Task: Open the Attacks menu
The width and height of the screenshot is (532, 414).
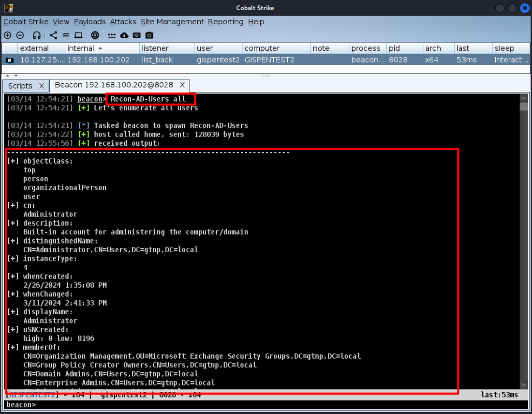Action: point(123,22)
